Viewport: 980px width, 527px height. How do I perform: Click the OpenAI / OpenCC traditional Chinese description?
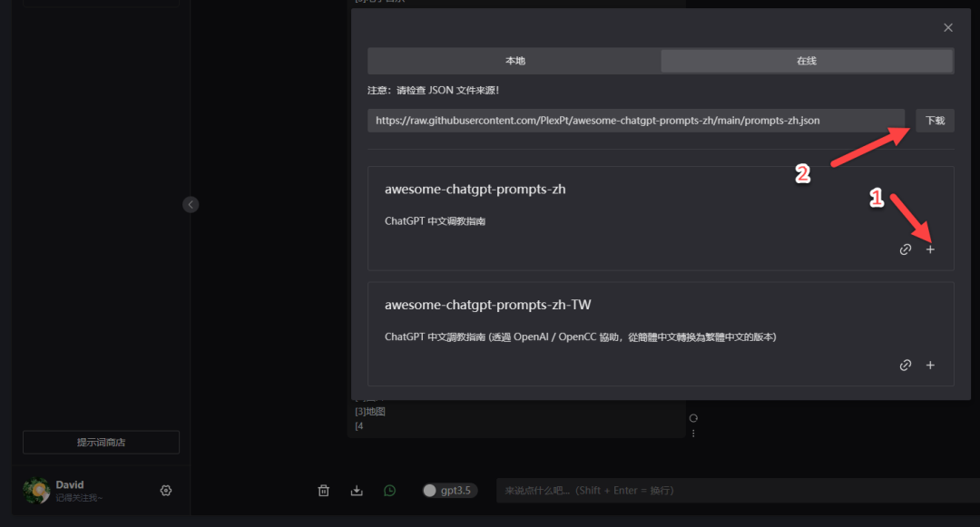click(x=580, y=337)
